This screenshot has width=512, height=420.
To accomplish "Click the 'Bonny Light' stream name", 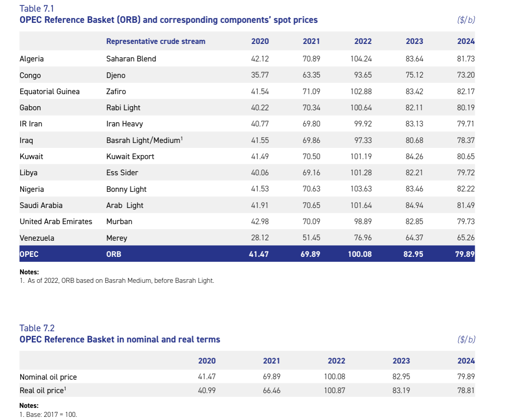I will 126,189.
